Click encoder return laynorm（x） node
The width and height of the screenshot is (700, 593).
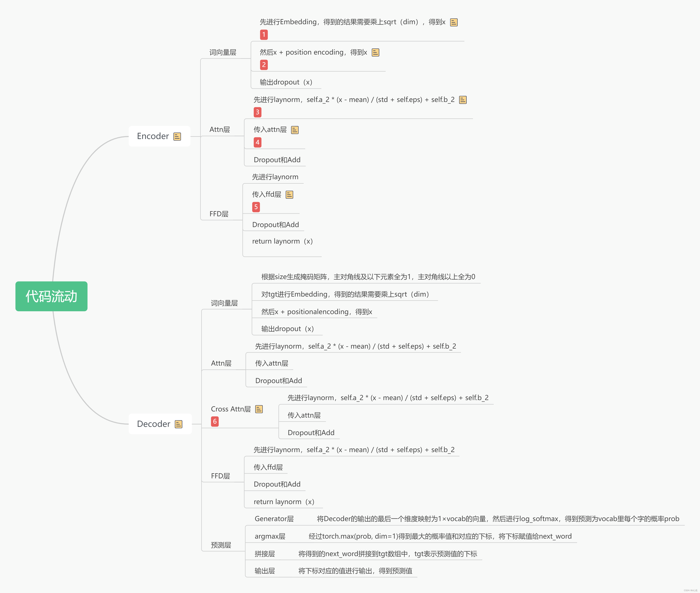point(283,241)
